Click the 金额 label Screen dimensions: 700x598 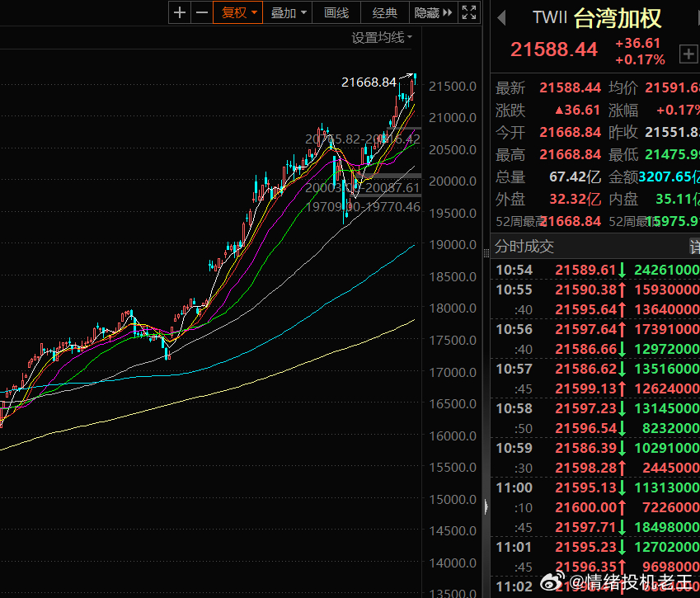pos(623,177)
